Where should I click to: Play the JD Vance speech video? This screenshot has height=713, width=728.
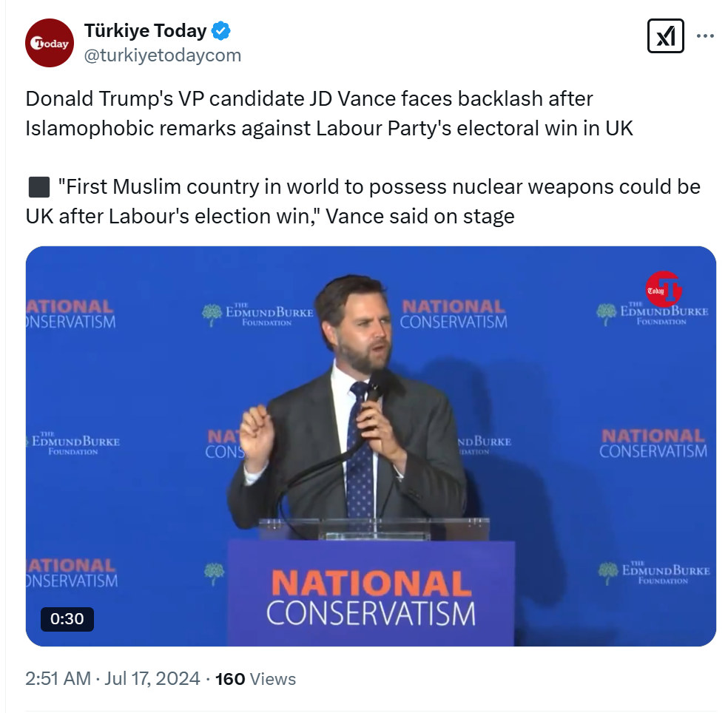coord(371,446)
